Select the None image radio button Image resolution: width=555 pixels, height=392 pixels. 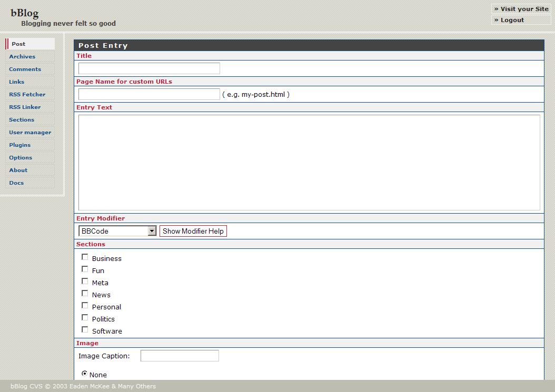point(85,374)
